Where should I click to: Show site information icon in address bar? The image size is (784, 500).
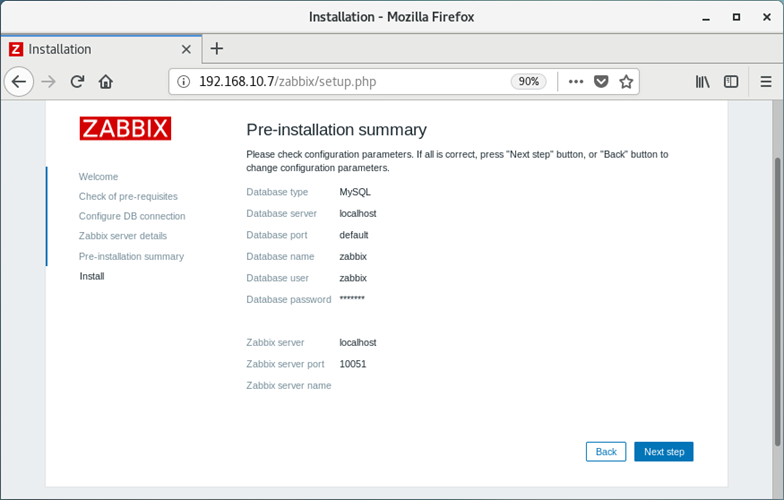click(184, 82)
